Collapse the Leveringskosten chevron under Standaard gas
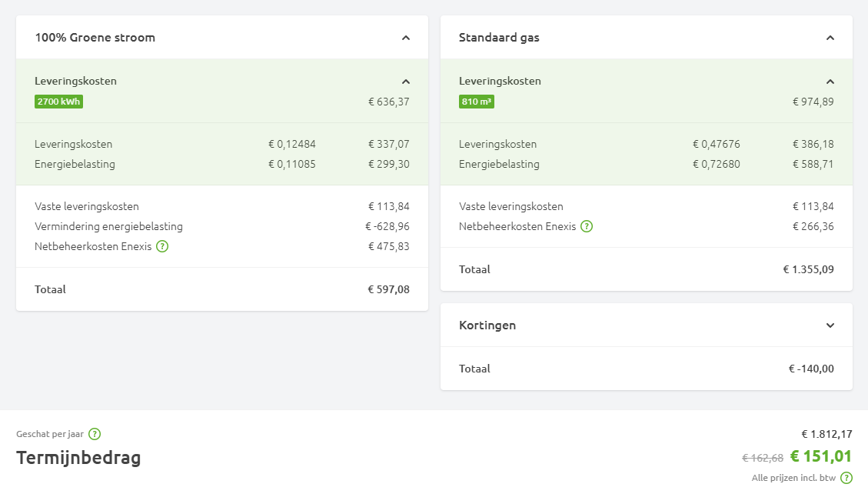This screenshot has height=494, width=868. [x=830, y=82]
